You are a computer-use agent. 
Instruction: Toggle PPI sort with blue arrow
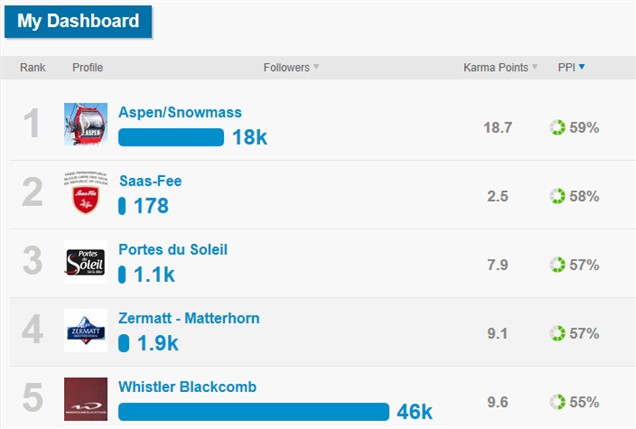pyautogui.click(x=582, y=68)
